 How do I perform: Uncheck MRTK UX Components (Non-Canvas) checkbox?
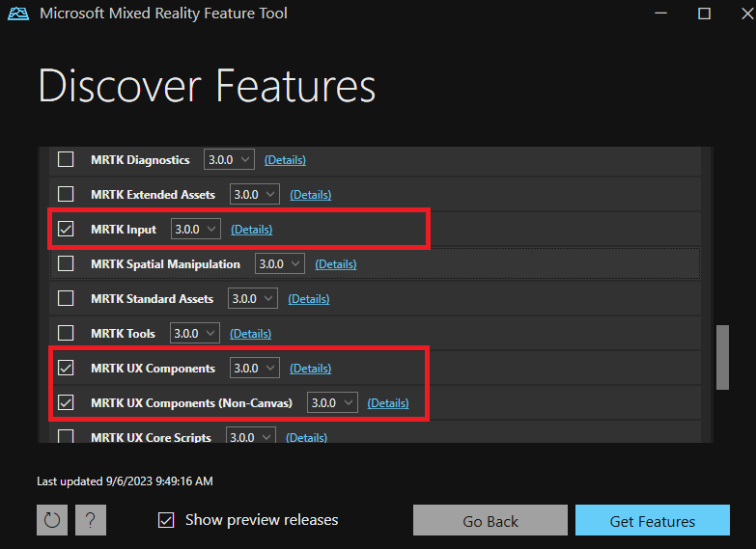[66, 402]
